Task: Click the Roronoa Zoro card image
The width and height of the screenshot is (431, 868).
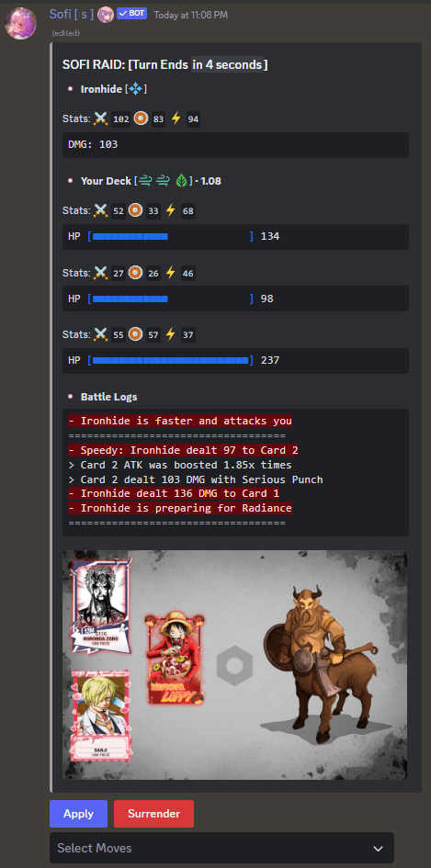Action: tap(101, 605)
